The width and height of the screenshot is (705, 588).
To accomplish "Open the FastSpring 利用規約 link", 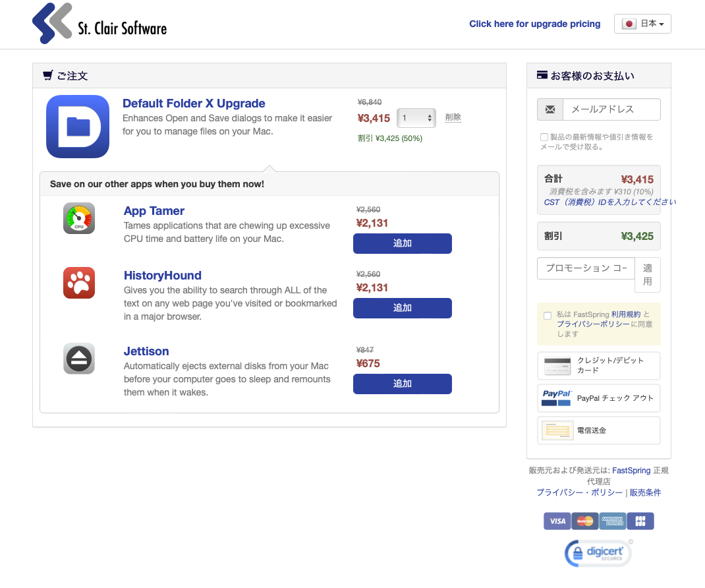I will click(626, 314).
